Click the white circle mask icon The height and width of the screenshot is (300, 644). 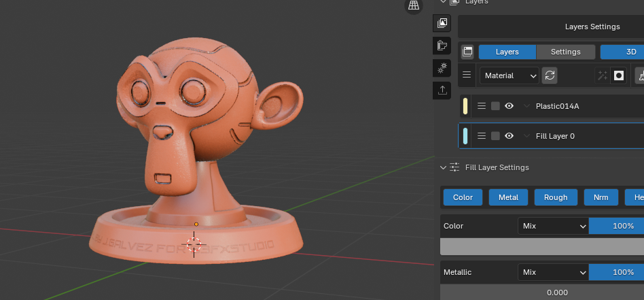point(619,76)
